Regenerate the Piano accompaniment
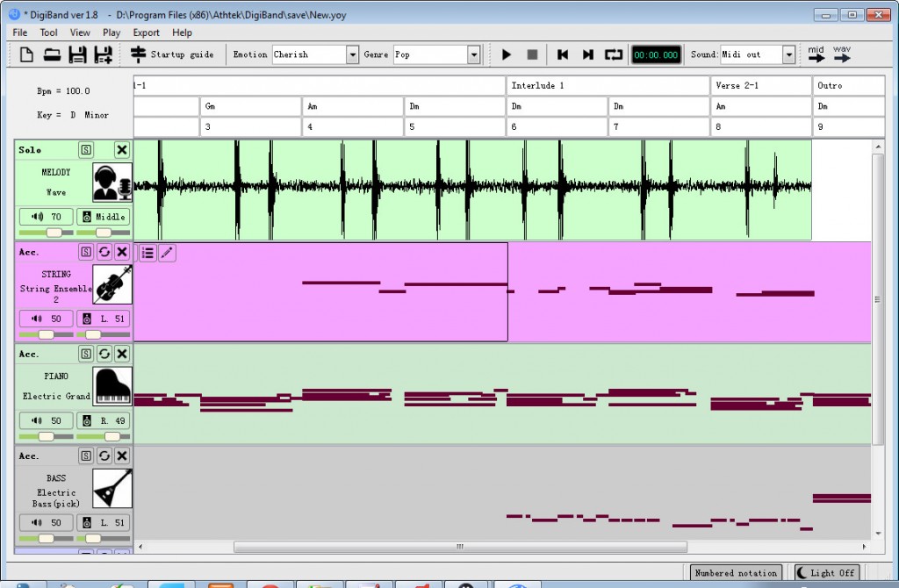Viewport: 899px width, 588px height. pos(104,355)
